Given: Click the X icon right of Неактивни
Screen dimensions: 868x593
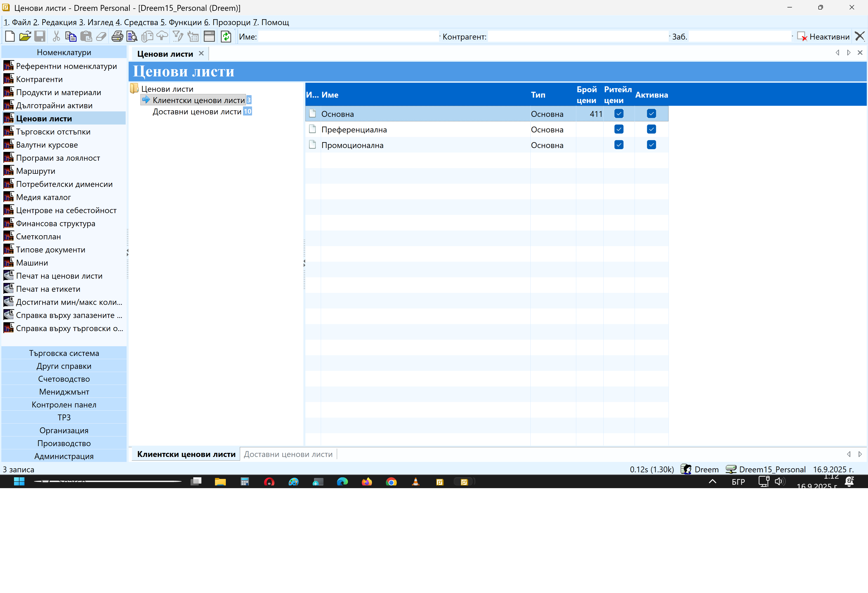Looking at the screenshot, I should click(x=860, y=37).
